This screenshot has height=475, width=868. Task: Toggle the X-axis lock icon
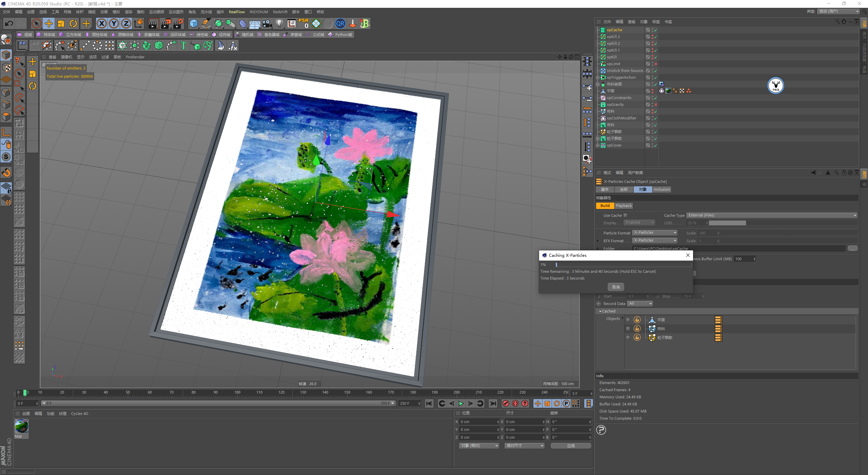point(101,23)
